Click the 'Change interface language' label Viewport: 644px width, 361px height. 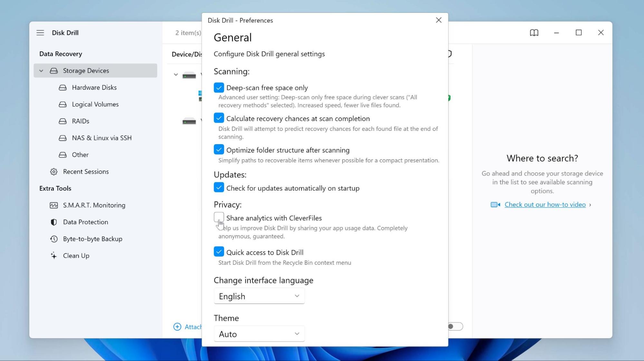(264, 280)
